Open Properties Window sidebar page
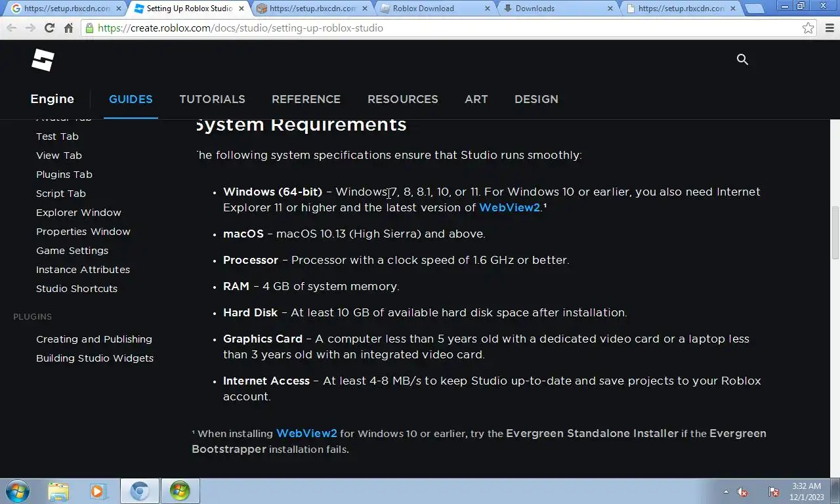The image size is (840, 504). coord(83,232)
